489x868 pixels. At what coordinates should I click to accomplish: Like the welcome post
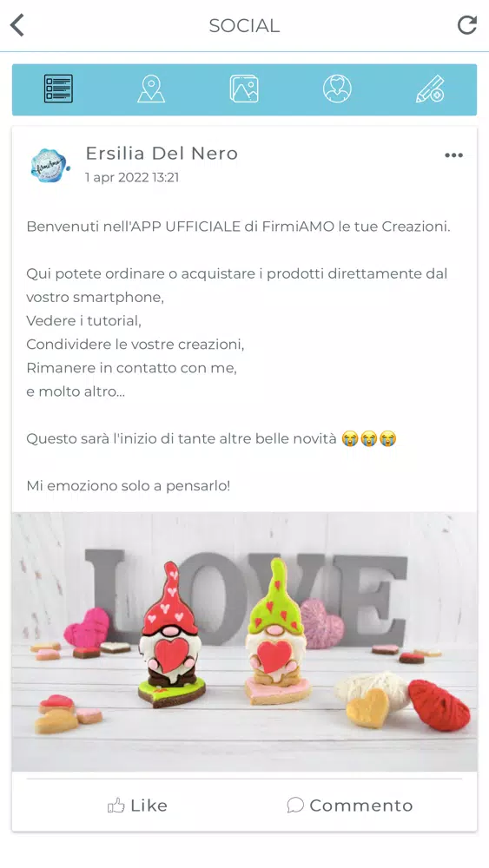pyautogui.click(x=137, y=806)
